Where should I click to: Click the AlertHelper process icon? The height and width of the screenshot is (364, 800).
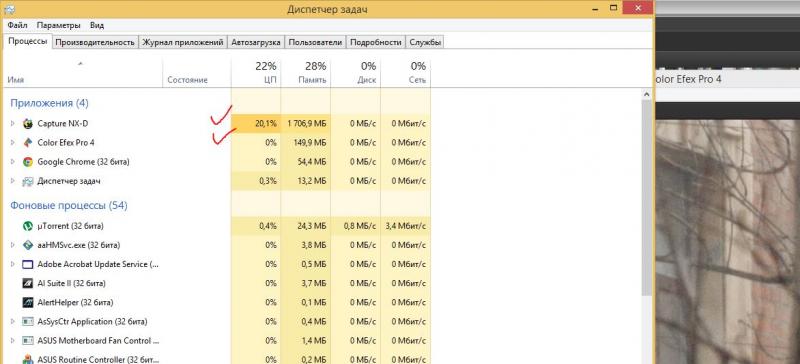pyautogui.click(x=28, y=303)
